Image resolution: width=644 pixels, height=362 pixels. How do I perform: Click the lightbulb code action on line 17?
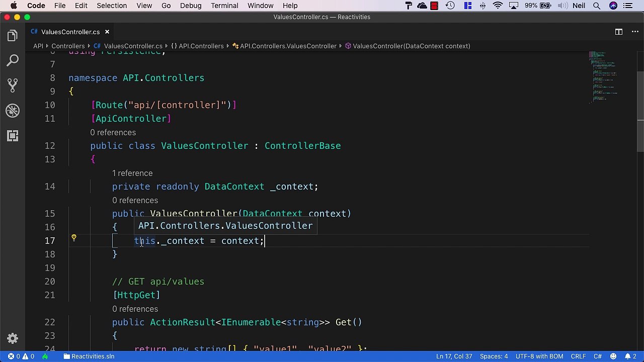point(73,238)
